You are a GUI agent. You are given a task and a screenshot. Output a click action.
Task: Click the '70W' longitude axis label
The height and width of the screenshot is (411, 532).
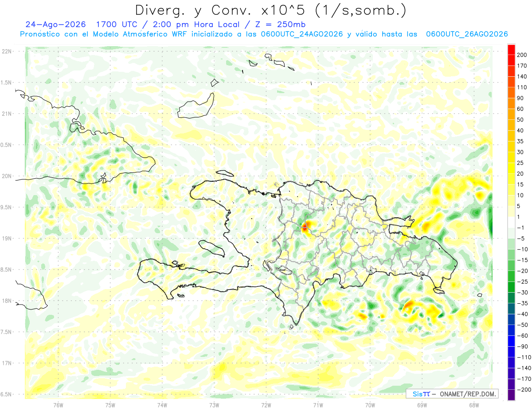click(x=370, y=405)
